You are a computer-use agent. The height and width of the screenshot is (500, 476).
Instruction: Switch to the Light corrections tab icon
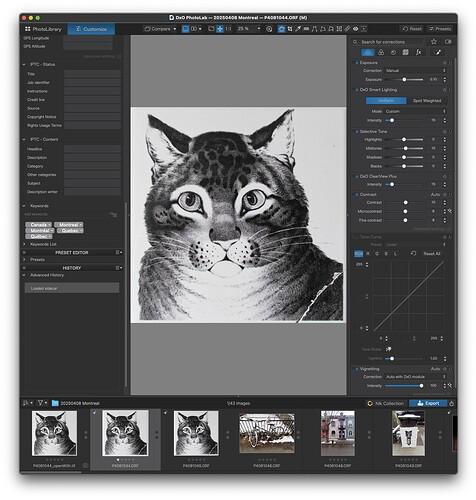368,52
